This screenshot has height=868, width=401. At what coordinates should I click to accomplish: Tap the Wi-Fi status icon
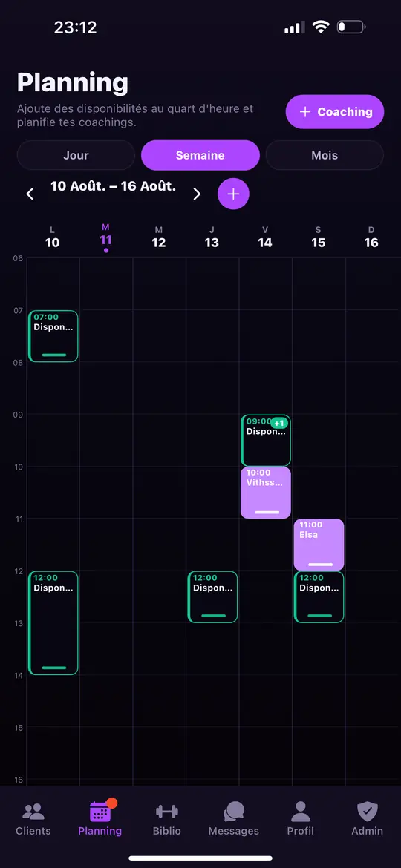[x=321, y=27]
